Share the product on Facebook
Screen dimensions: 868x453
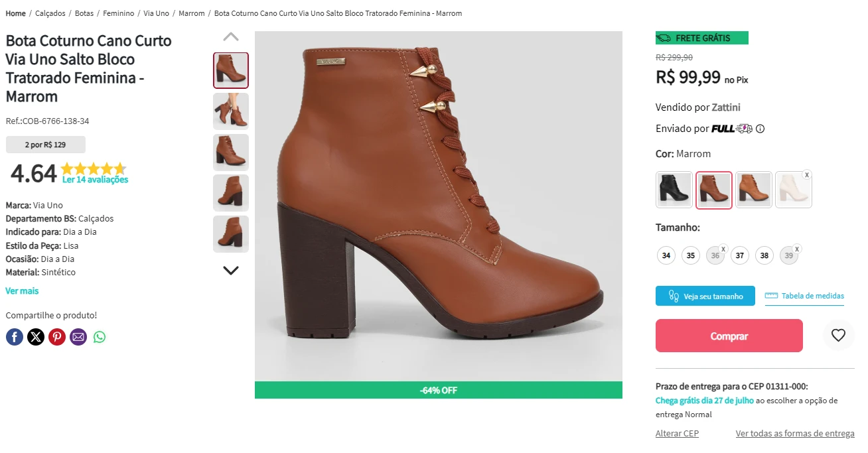tap(15, 337)
